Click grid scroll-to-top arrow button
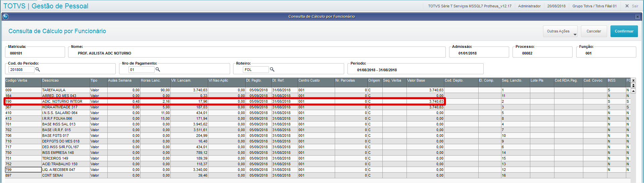 pyautogui.click(x=633, y=80)
